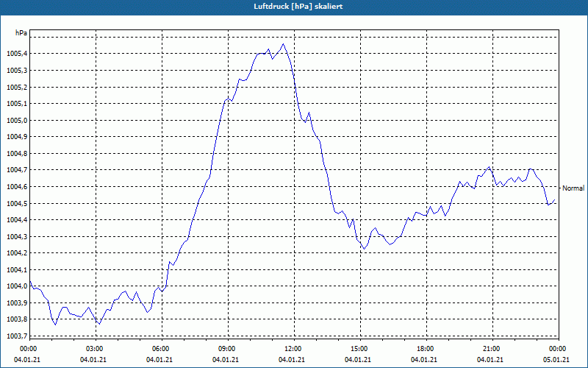Click the "18:00" time axis label
Screen dimensions: 588x368
point(426,349)
